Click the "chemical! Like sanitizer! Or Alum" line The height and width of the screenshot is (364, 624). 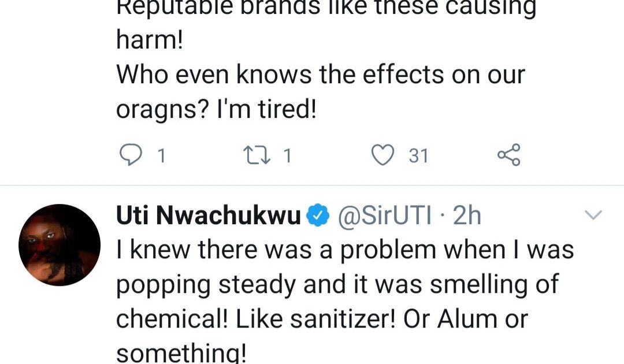(x=322, y=319)
